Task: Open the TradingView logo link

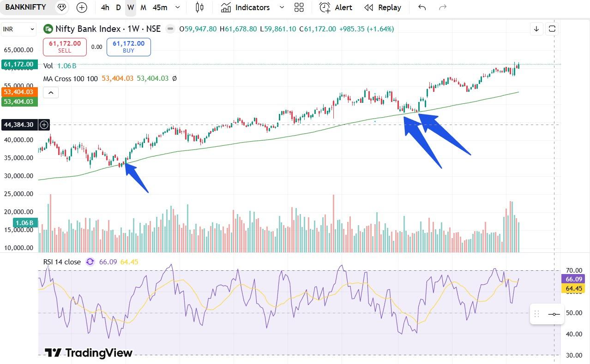Action: [x=88, y=353]
